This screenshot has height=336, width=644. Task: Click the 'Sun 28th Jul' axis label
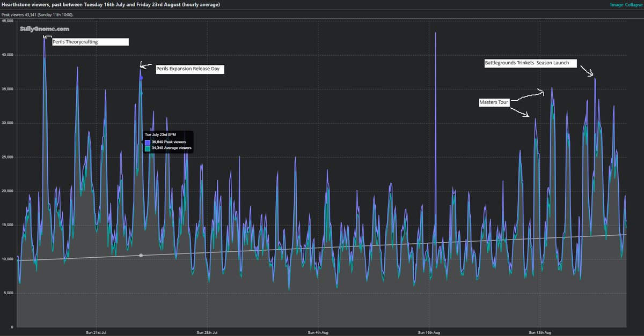[207, 332]
